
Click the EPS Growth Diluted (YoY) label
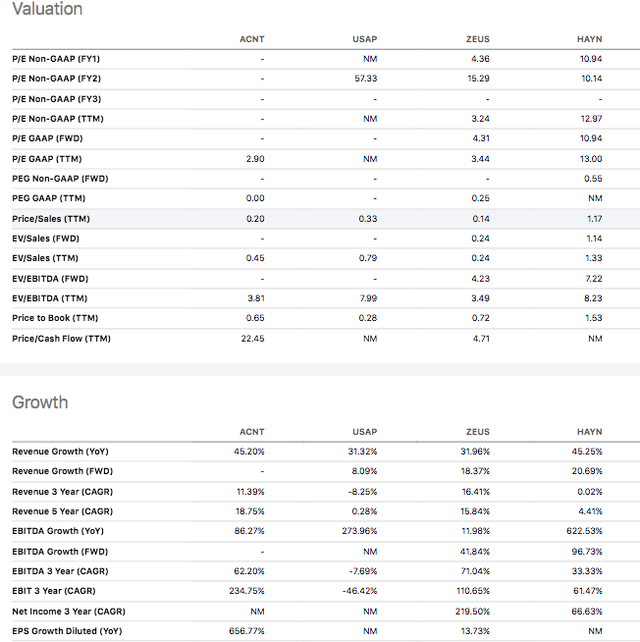click(67, 631)
